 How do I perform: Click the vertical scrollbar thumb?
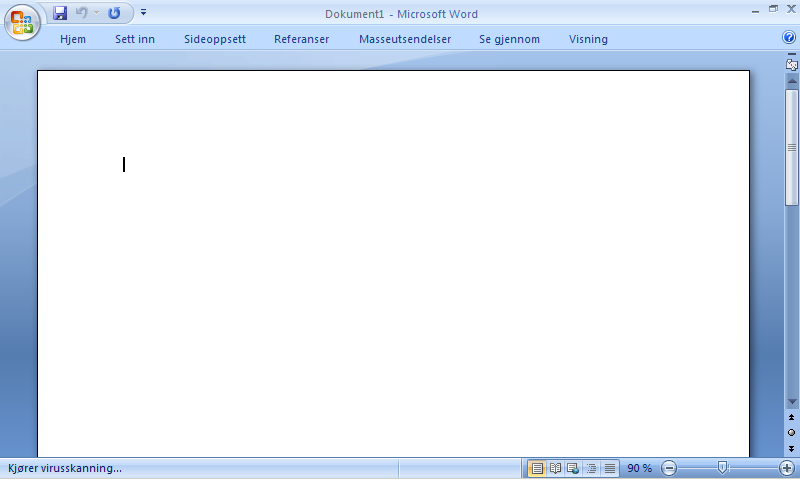[792, 147]
